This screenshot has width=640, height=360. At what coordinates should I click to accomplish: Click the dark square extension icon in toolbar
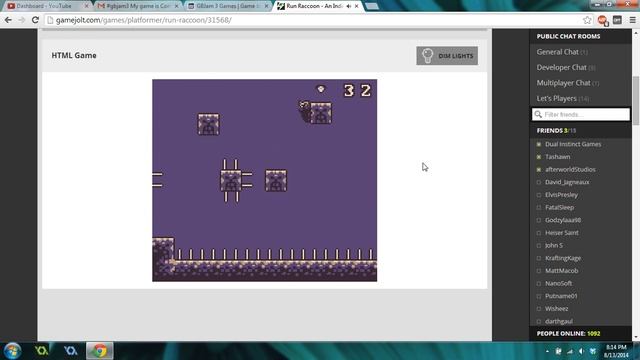(617, 20)
